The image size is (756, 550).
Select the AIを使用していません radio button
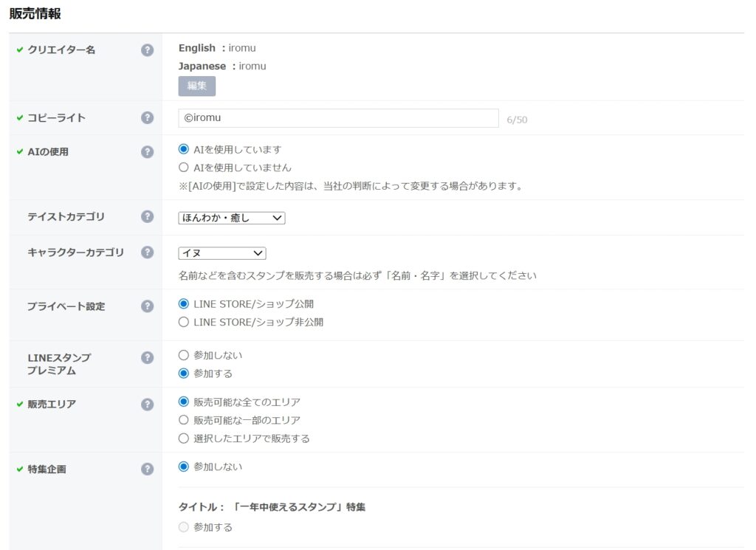pos(184,168)
